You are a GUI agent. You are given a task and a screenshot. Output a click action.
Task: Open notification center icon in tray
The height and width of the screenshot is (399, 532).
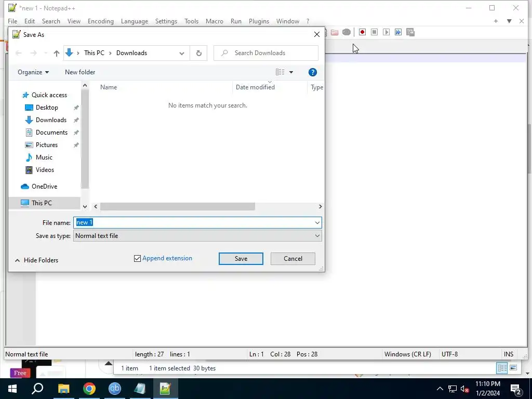tap(516, 389)
